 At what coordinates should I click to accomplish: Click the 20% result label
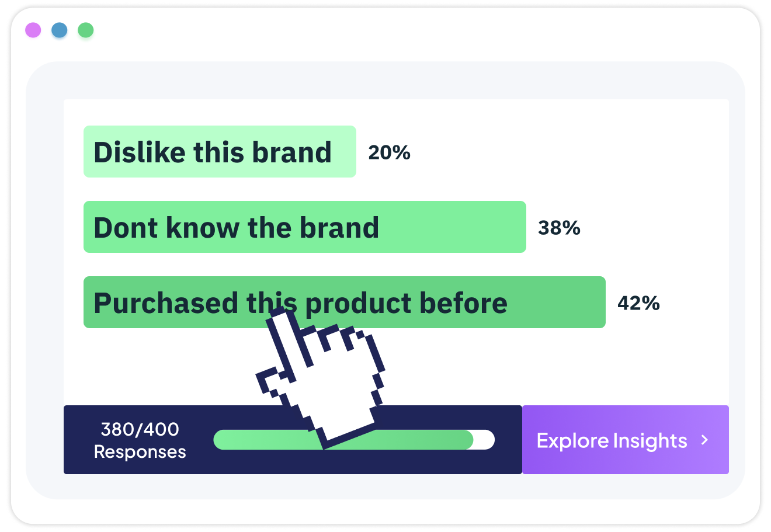389,152
